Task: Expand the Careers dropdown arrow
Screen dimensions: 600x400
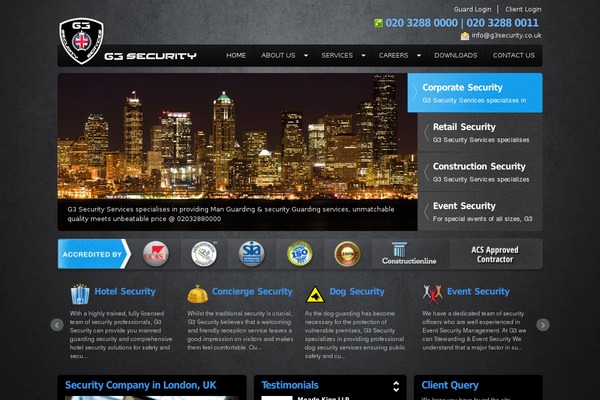Action: point(419,56)
